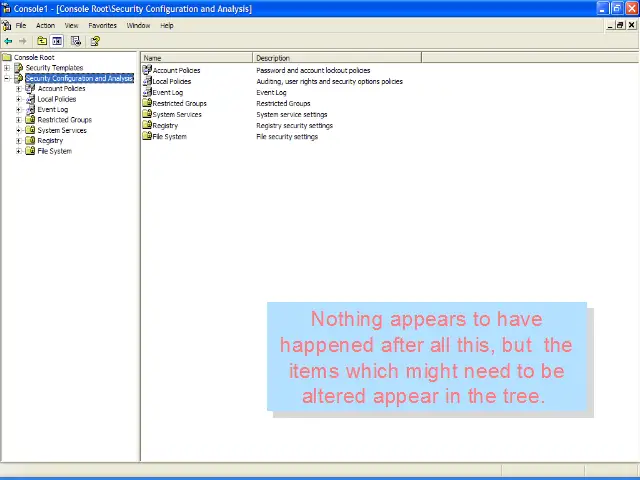
Task: Click the Console Root folder icon
Action: [x=7, y=57]
